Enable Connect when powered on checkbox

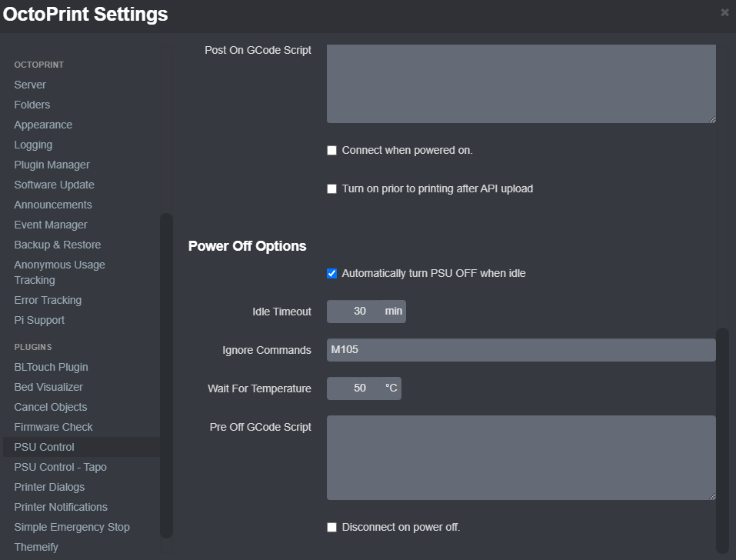tap(332, 151)
